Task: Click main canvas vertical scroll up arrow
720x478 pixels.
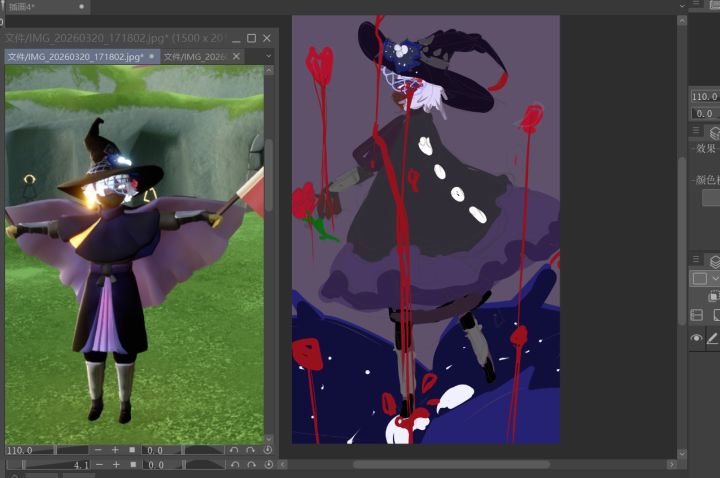Action: (x=682, y=21)
